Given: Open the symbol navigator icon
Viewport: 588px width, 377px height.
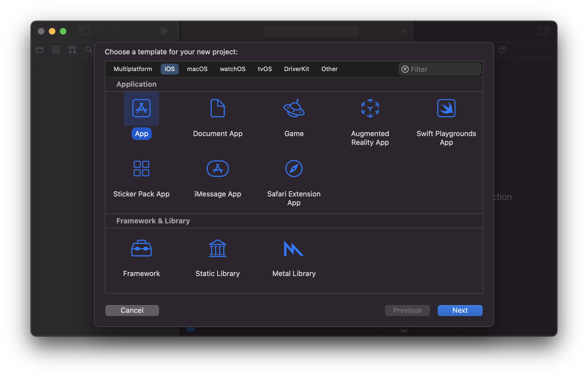Looking at the screenshot, I should [x=72, y=50].
